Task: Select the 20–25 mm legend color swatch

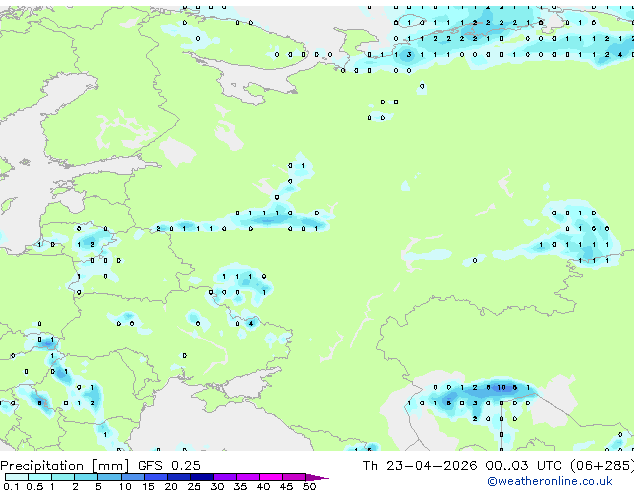Action: point(178,477)
